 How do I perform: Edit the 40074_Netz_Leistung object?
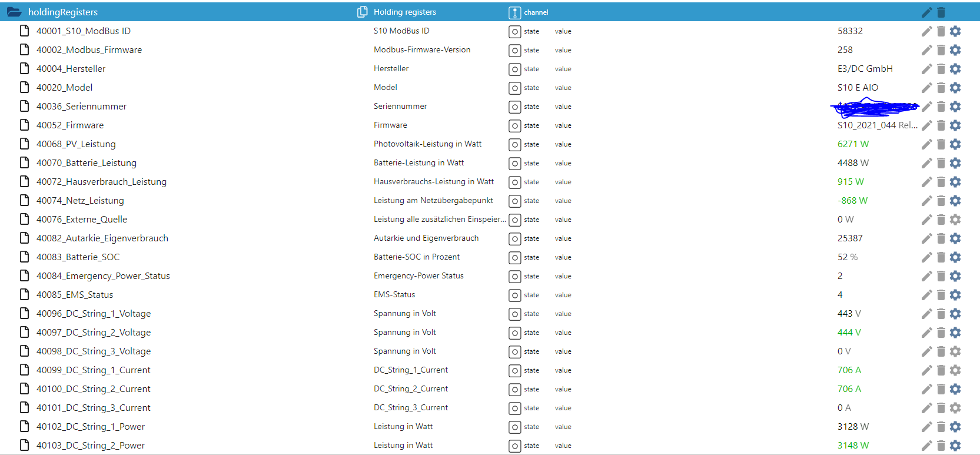click(926, 201)
